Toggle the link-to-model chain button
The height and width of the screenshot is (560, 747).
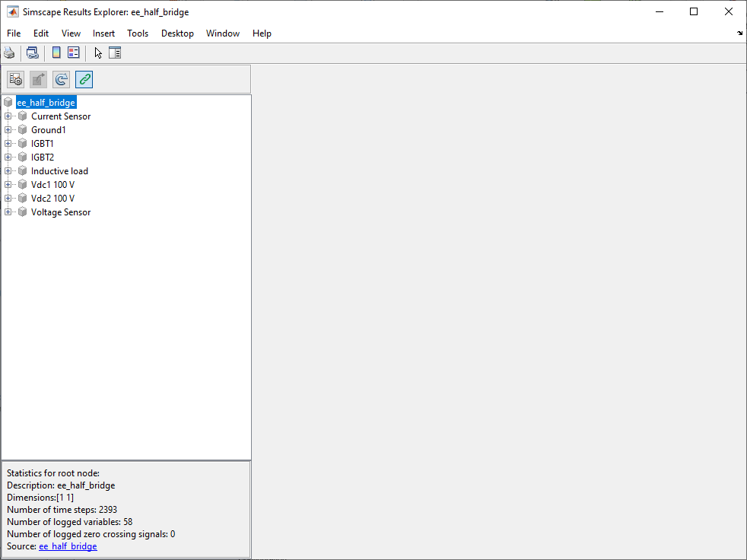84,79
